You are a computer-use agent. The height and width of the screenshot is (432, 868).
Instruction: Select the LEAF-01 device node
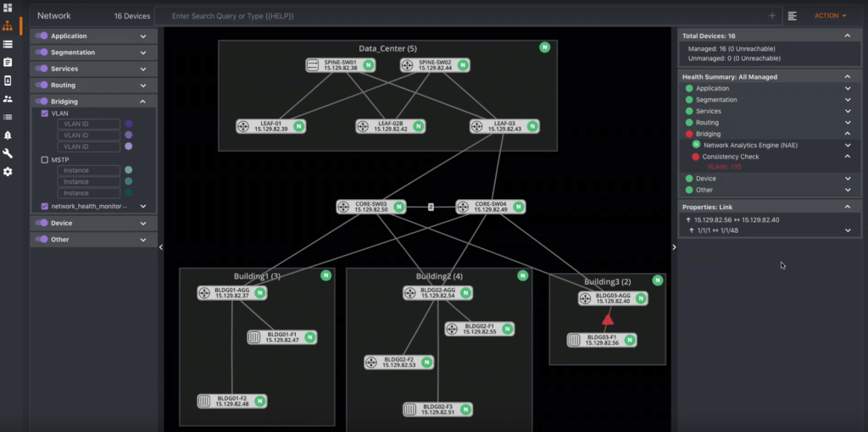tap(270, 126)
